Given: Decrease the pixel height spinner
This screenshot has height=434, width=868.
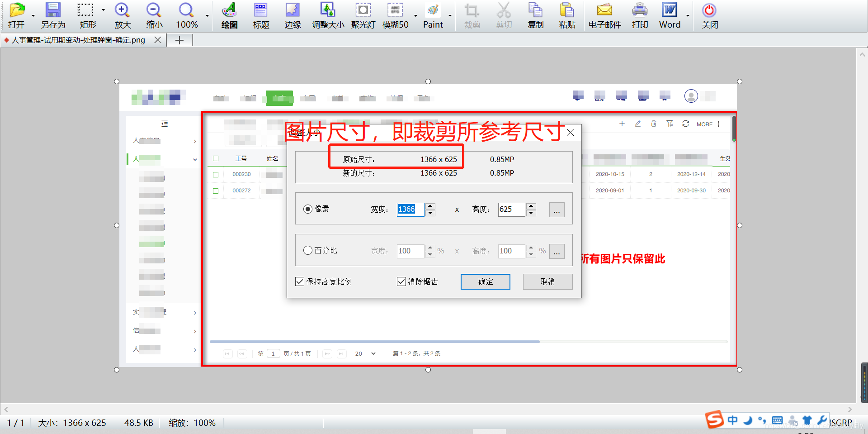Looking at the screenshot, I should click(532, 213).
